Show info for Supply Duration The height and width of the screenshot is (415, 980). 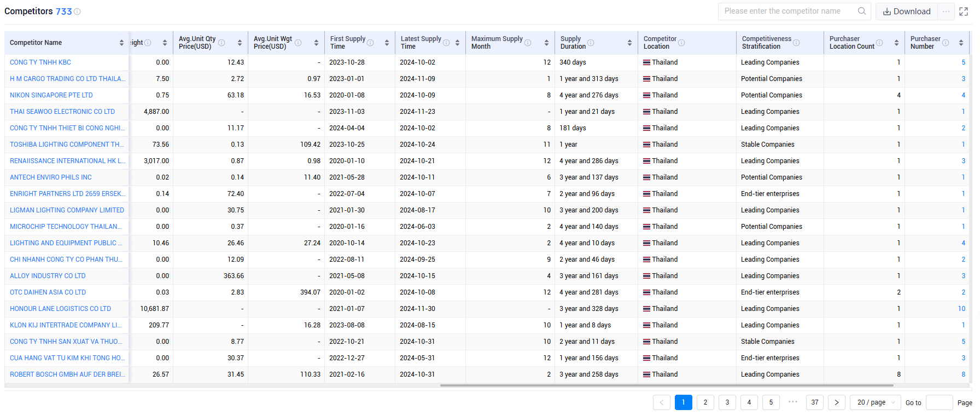(591, 43)
